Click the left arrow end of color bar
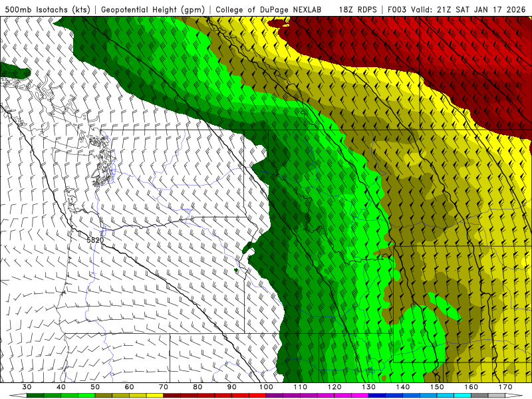Screen dimensions: 532x399 pos(18,396)
